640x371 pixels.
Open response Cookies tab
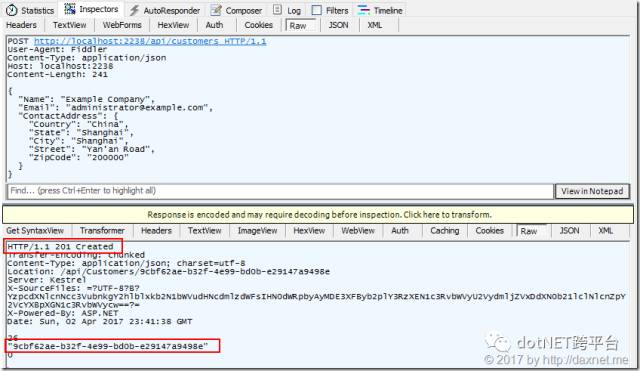489,231
